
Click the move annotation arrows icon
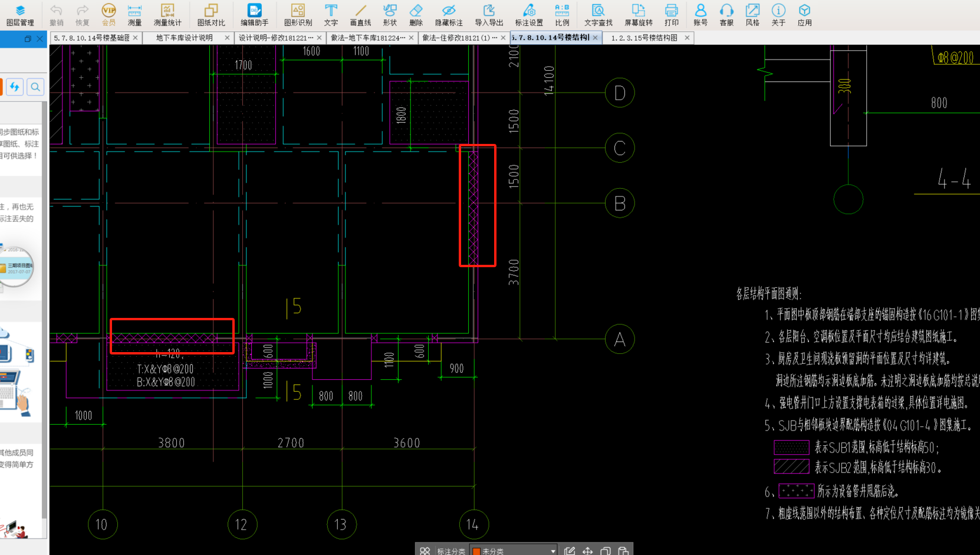tap(587, 551)
